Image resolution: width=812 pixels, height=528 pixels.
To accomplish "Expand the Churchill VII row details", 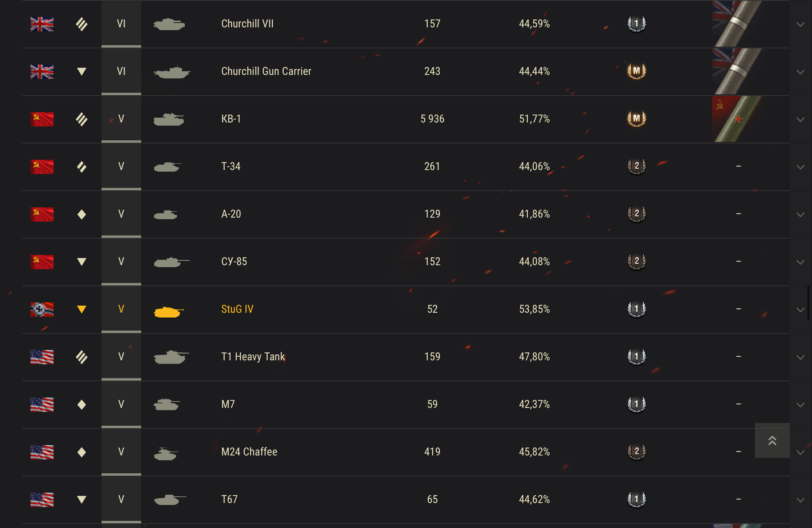I will pyautogui.click(x=801, y=24).
